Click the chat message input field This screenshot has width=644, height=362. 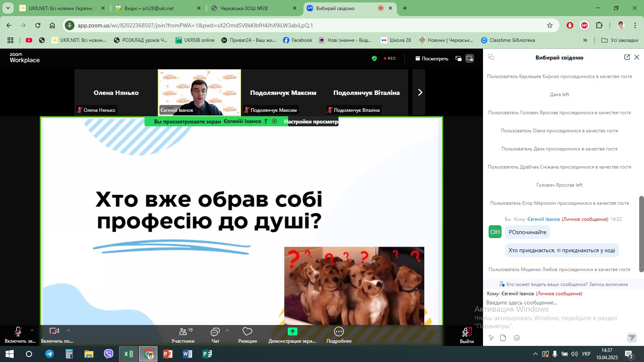(x=555, y=302)
